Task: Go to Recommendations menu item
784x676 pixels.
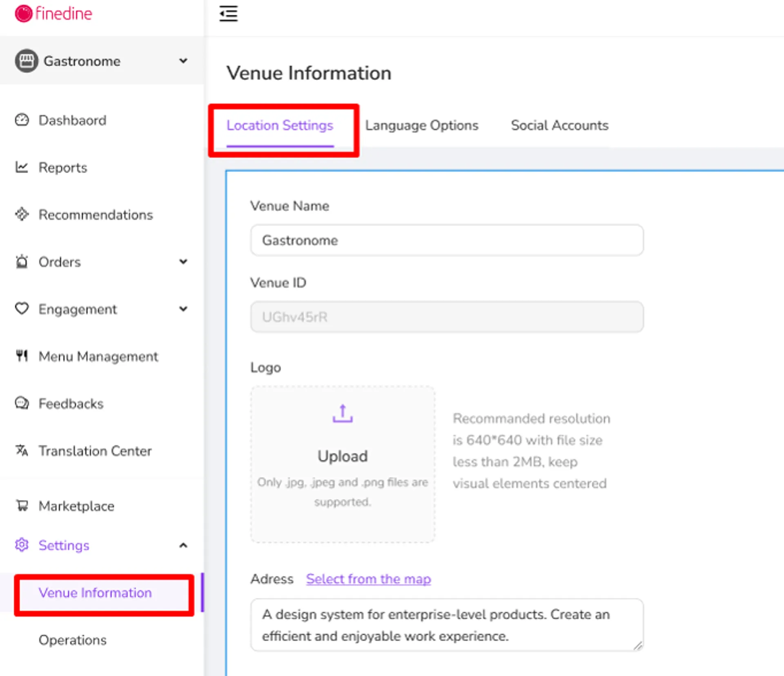Action: pyautogui.click(x=96, y=214)
